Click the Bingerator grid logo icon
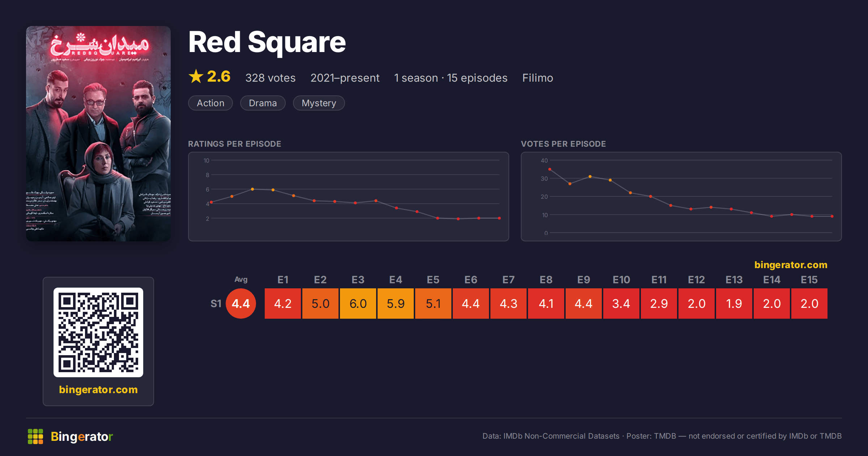This screenshot has width=868, height=456. coord(35,436)
